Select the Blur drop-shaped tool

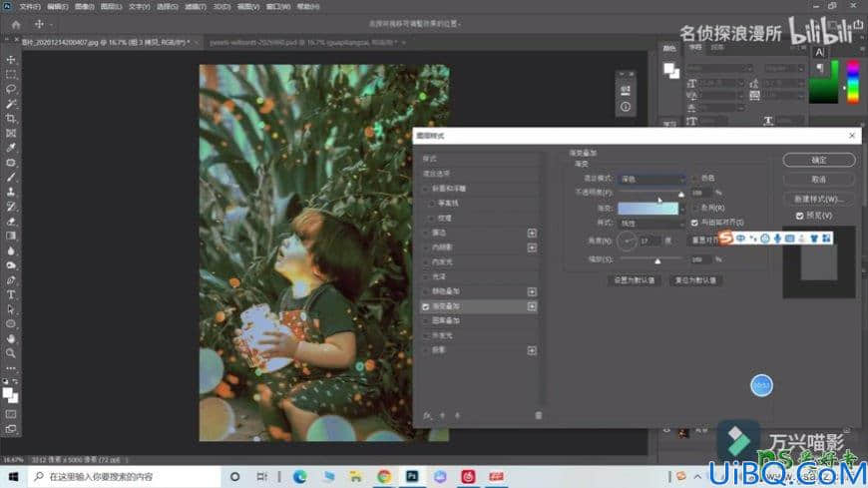tap(11, 250)
